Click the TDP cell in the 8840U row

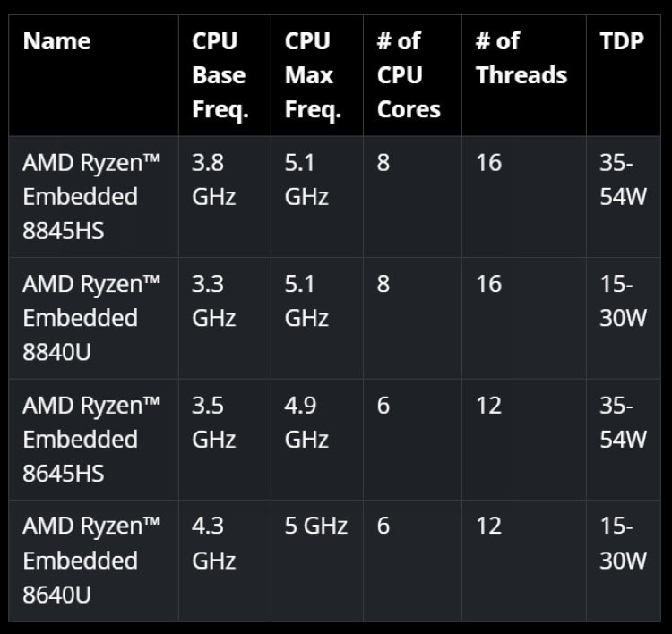623,301
